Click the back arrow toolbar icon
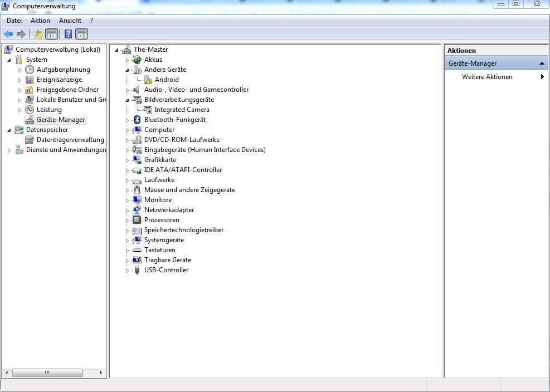The height and width of the screenshot is (392, 550). tap(8, 35)
